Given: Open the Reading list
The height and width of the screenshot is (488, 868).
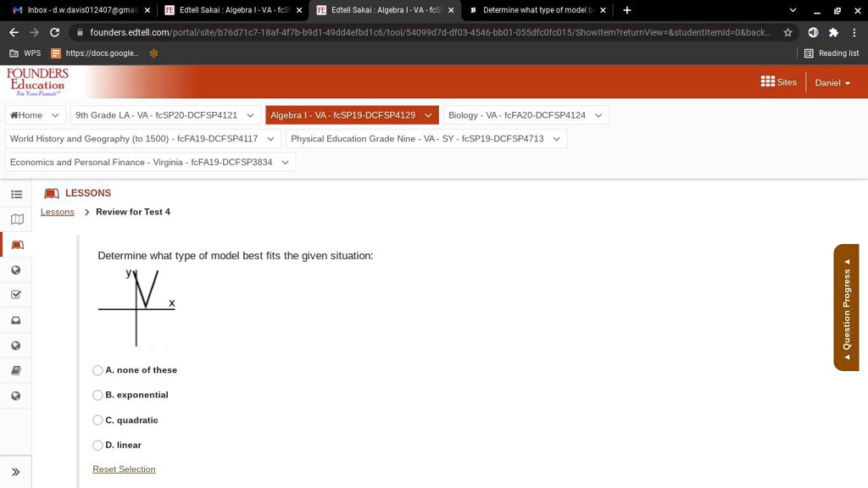Looking at the screenshot, I should pyautogui.click(x=832, y=53).
